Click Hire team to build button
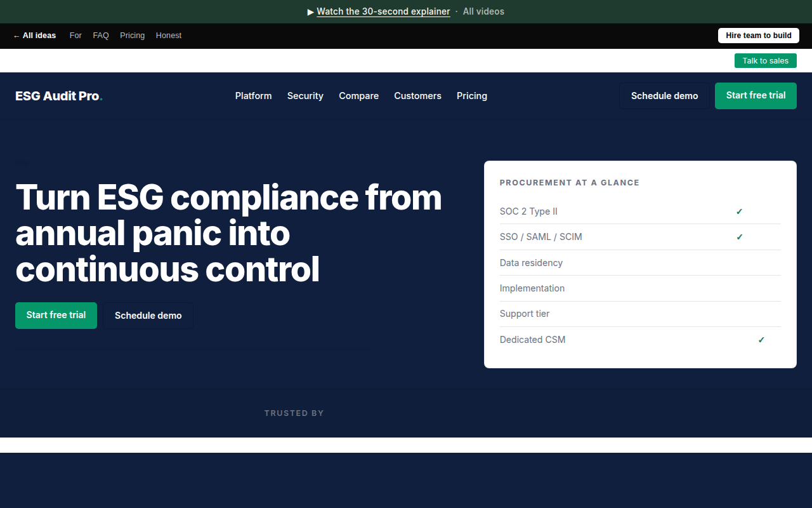Screen dimensions: 812x508 [x=759, y=36]
